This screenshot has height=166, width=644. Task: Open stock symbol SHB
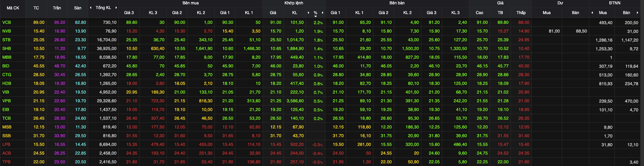click(7, 49)
